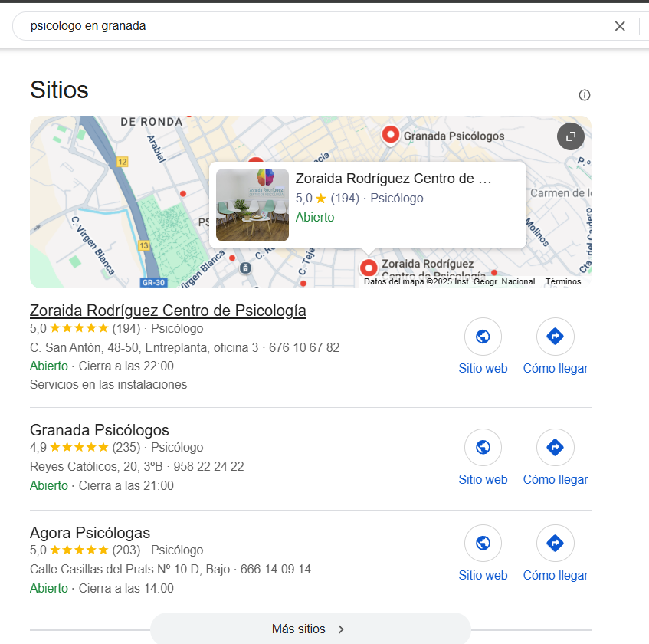Click the Cómo llegar directions icon for Zoraida Rodríguez
The image size is (649, 644).
point(555,337)
